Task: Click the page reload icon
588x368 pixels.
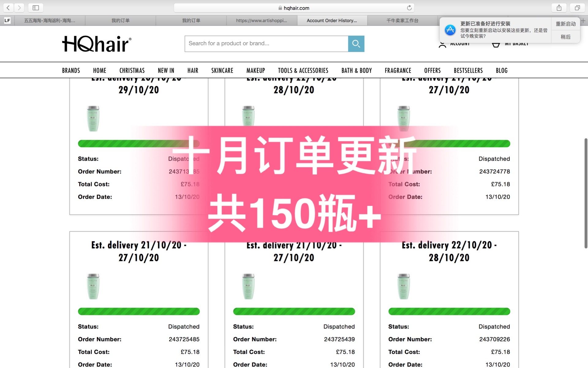Action: click(x=409, y=8)
